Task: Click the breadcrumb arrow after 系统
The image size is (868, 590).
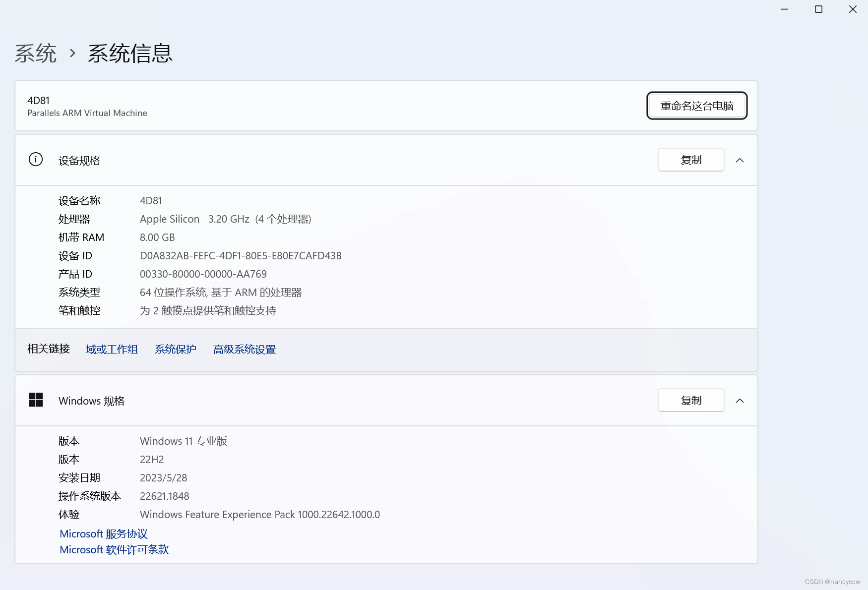Action: [72, 53]
